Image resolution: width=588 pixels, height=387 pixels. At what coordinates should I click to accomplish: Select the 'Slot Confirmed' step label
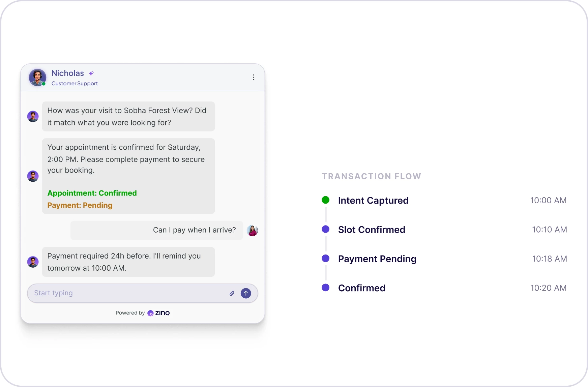[372, 230]
